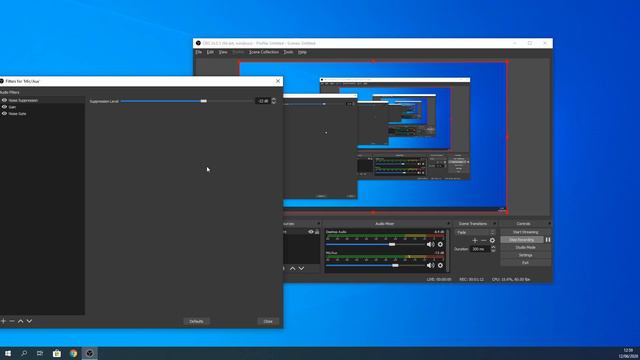Open the Scene Collection menu in OBS

coord(264,52)
